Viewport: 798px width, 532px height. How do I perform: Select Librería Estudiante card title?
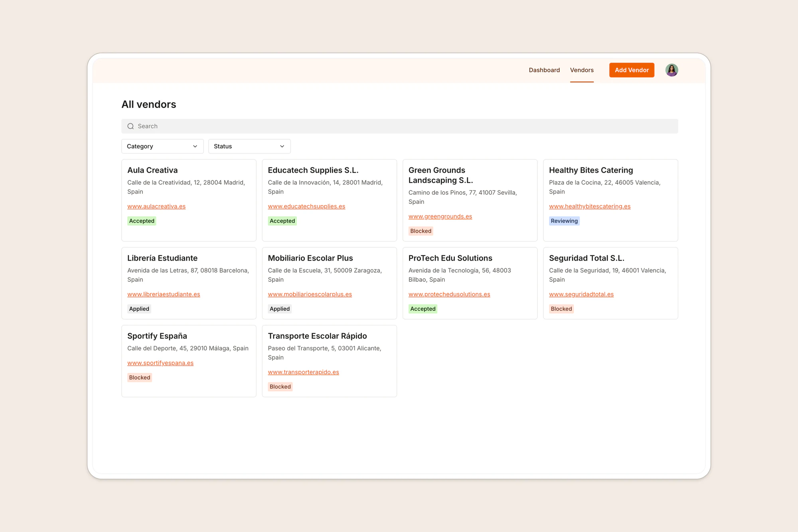(x=162, y=258)
